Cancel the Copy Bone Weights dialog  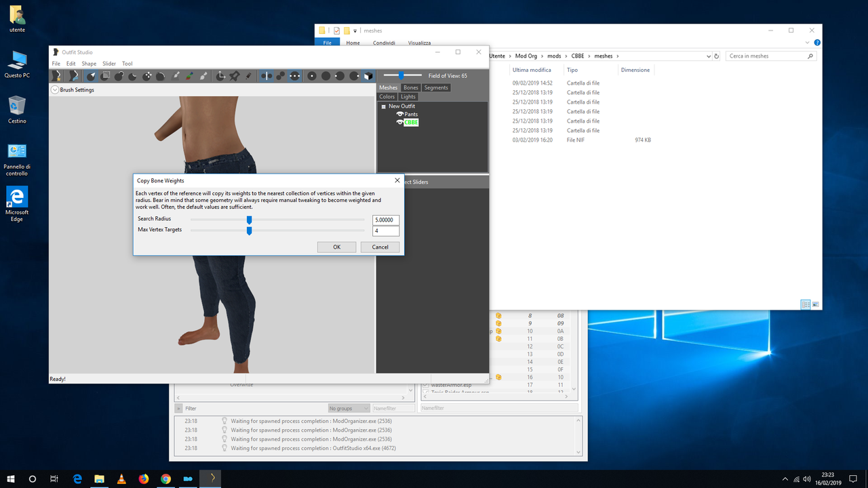coord(380,247)
